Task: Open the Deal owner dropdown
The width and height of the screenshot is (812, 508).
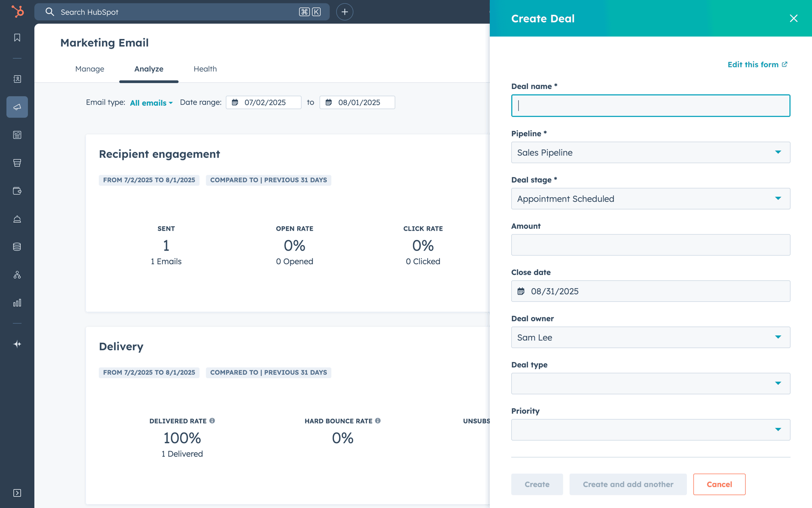Action: [x=650, y=337]
